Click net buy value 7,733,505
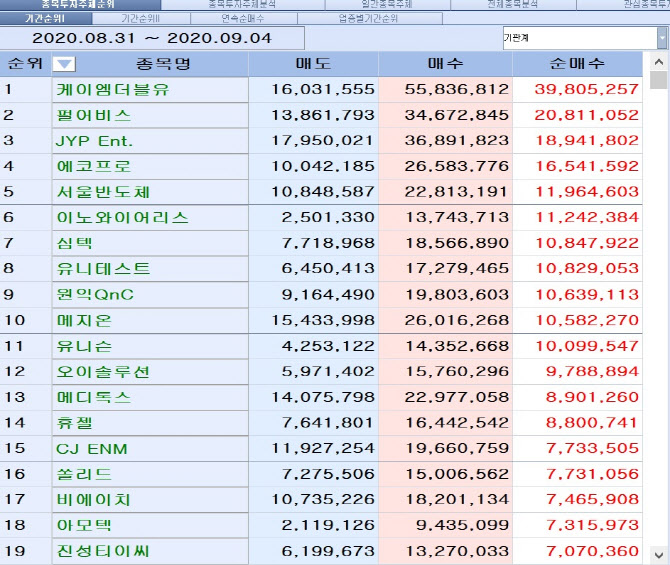The width and height of the screenshot is (670, 565). 592,448
